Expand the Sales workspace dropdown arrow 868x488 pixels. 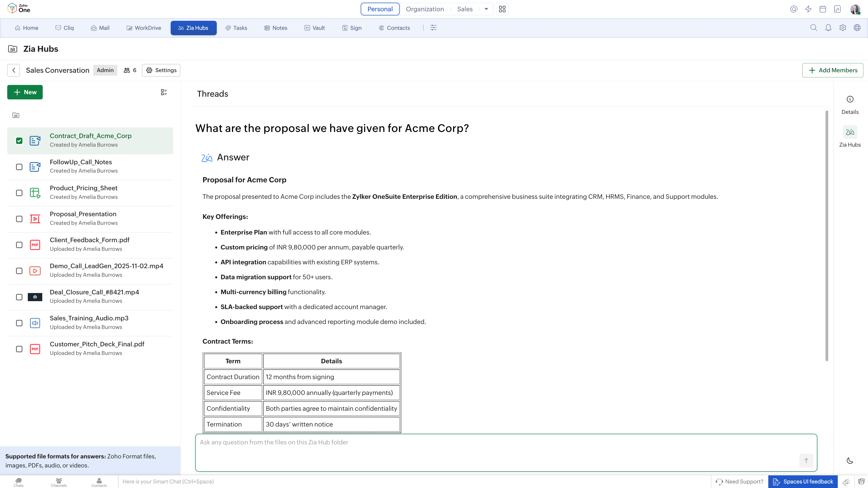pyautogui.click(x=486, y=9)
